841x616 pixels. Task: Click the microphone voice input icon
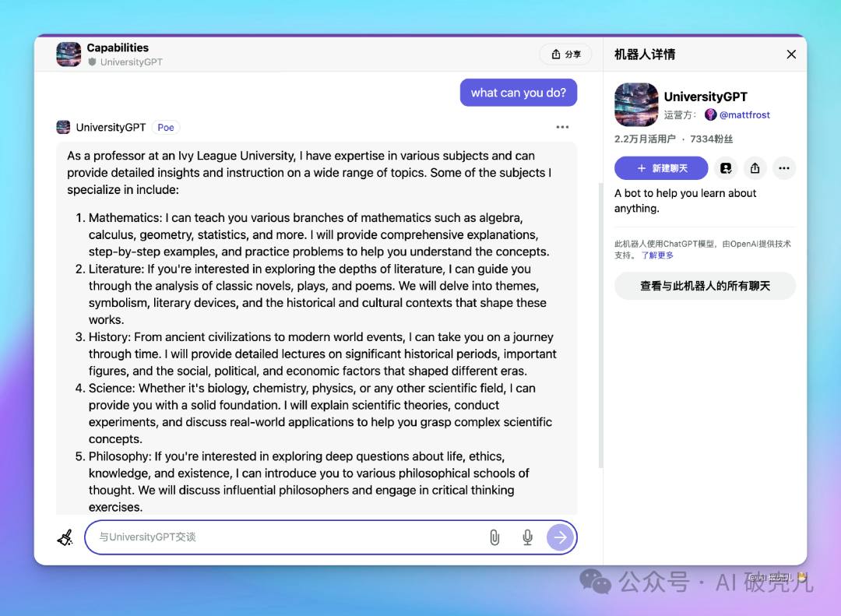[527, 537]
